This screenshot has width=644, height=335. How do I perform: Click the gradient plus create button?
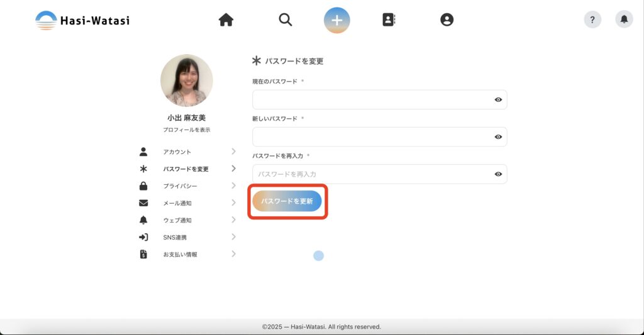pos(337,20)
